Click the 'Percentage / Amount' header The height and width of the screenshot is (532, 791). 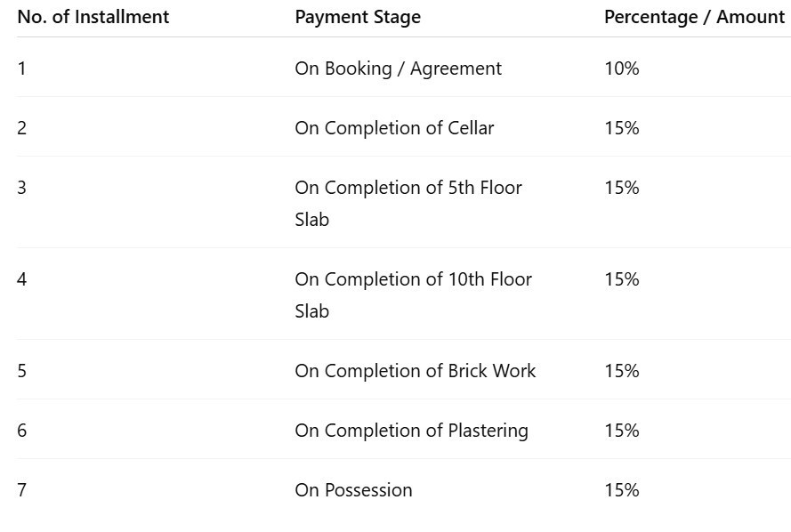(x=694, y=17)
